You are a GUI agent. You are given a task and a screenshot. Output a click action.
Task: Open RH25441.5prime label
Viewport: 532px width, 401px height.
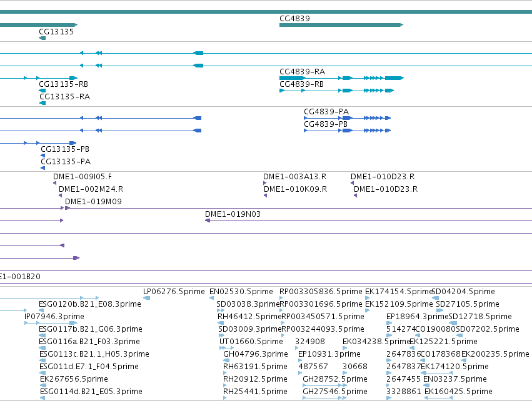[x=255, y=392]
